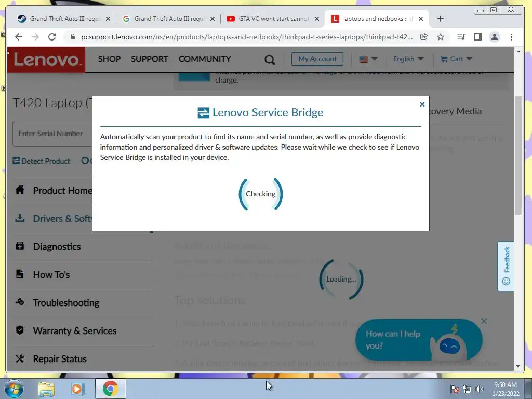The width and height of the screenshot is (532, 399).
Task: Switch to the Steam Grand Theft Auto III tab
Action: (64, 19)
